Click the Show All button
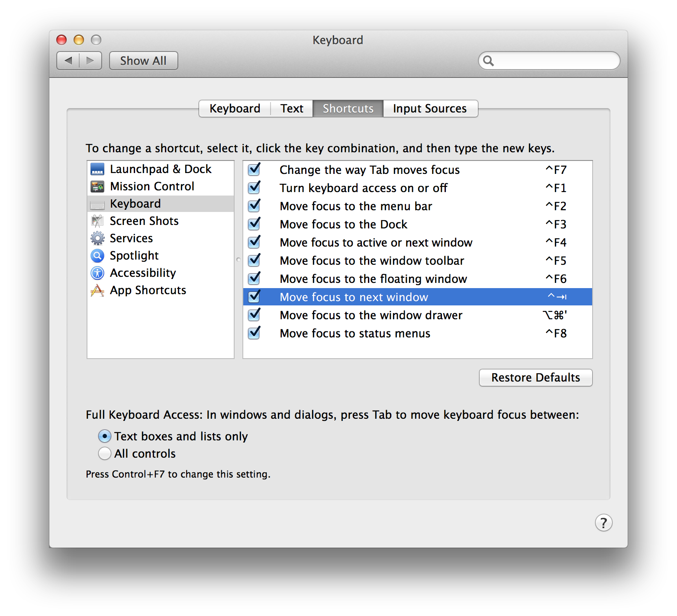Viewport: 677px width, 616px height. [x=143, y=61]
